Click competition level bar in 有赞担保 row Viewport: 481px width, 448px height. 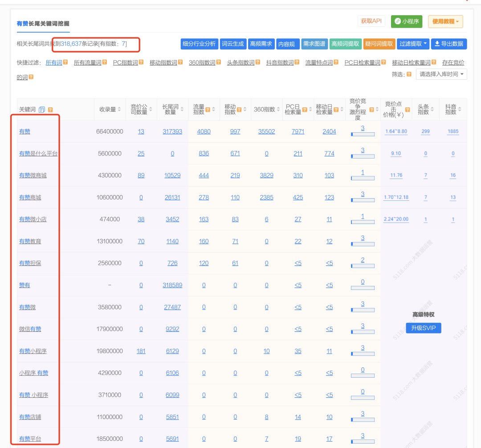tap(363, 266)
